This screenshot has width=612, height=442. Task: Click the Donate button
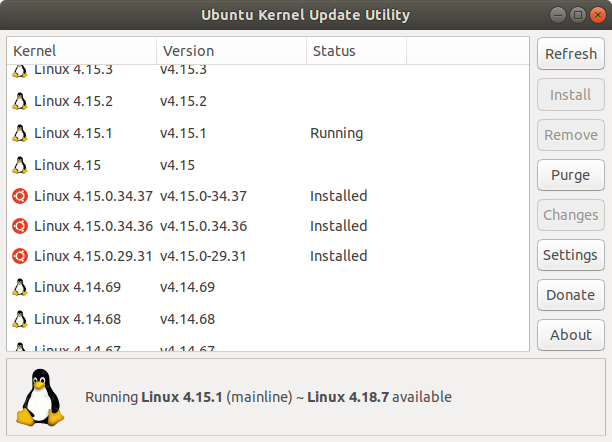point(571,295)
